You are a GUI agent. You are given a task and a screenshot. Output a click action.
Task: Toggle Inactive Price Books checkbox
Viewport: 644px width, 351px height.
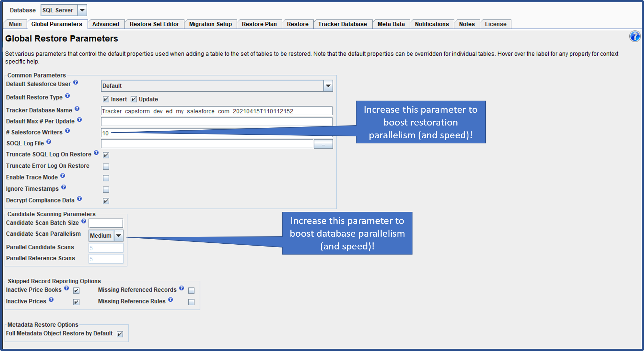[76, 291]
